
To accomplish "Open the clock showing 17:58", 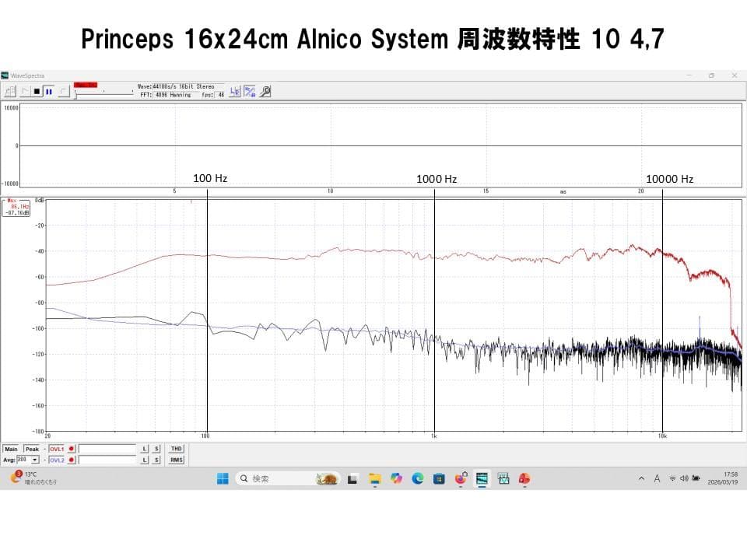I will tap(723, 478).
